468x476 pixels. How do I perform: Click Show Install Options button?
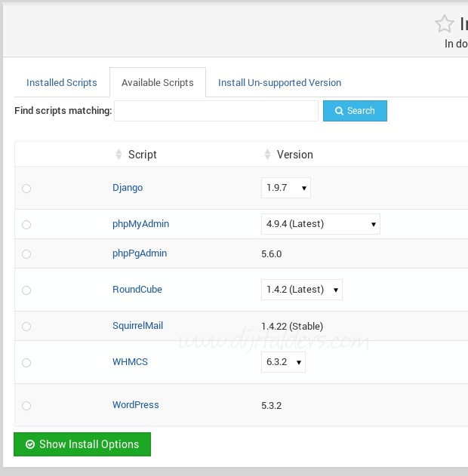82,444
